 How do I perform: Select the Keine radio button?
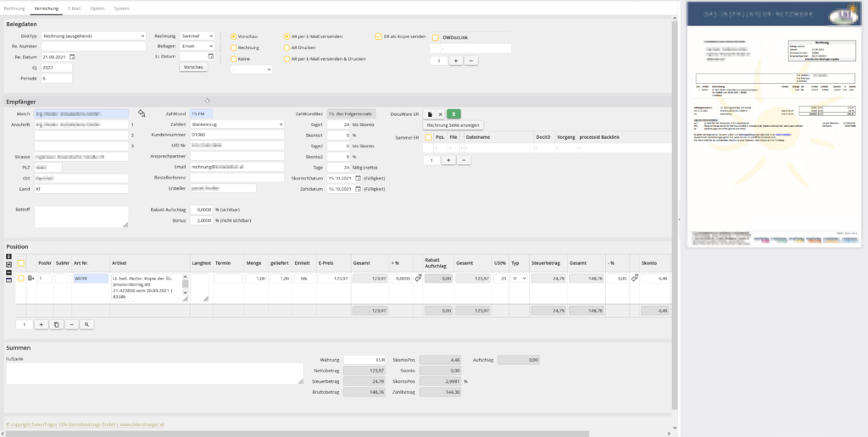pos(234,58)
